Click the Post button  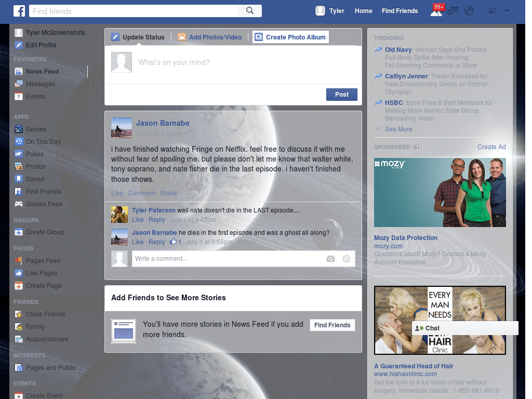(x=342, y=95)
